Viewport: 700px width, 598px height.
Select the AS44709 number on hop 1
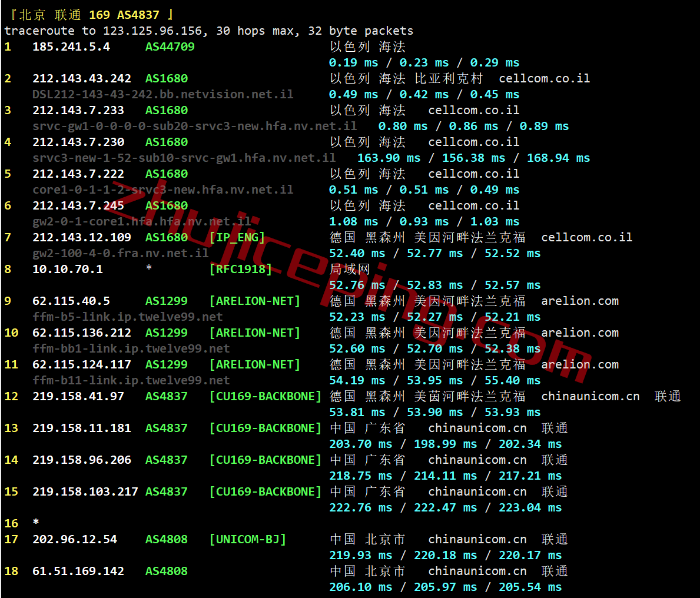[x=170, y=46]
